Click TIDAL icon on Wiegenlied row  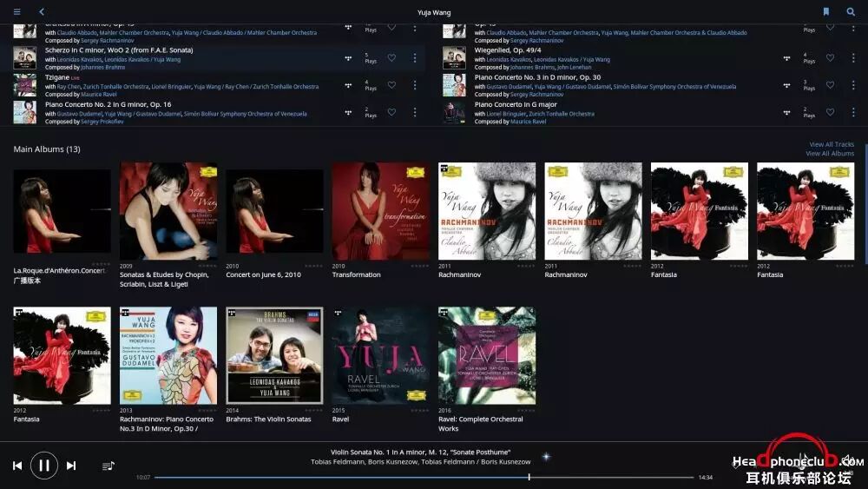pos(786,58)
